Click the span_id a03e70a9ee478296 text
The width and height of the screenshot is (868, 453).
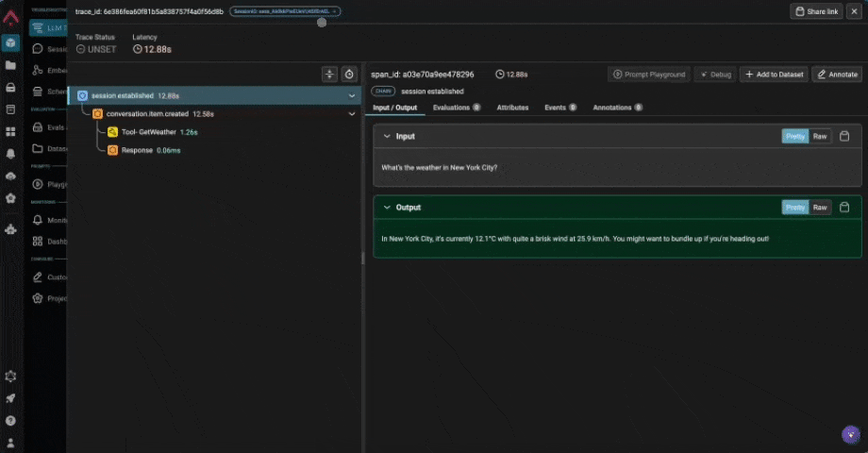[x=423, y=75]
